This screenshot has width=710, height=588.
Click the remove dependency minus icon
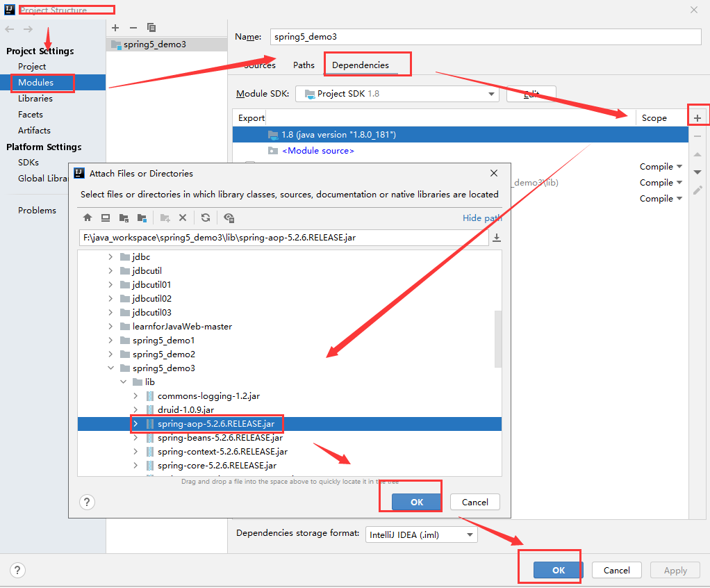tap(697, 136)
